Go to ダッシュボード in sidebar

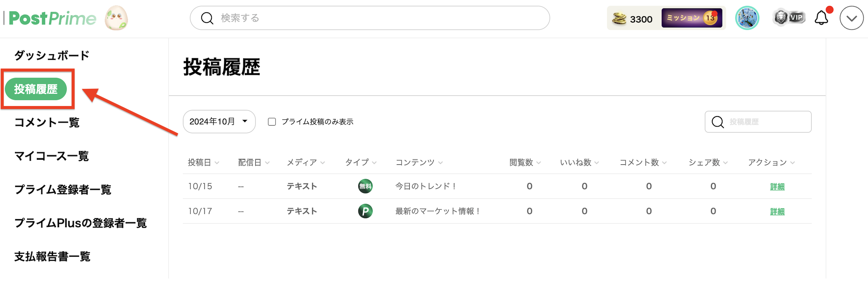coord(52,55)
